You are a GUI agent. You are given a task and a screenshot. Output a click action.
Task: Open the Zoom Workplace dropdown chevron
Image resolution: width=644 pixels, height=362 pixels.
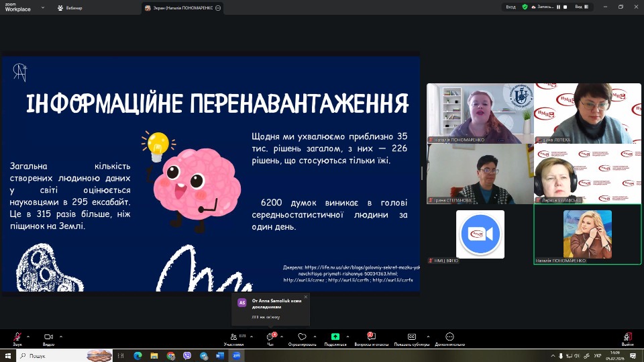pyautogui.click(x=42, y=8)
